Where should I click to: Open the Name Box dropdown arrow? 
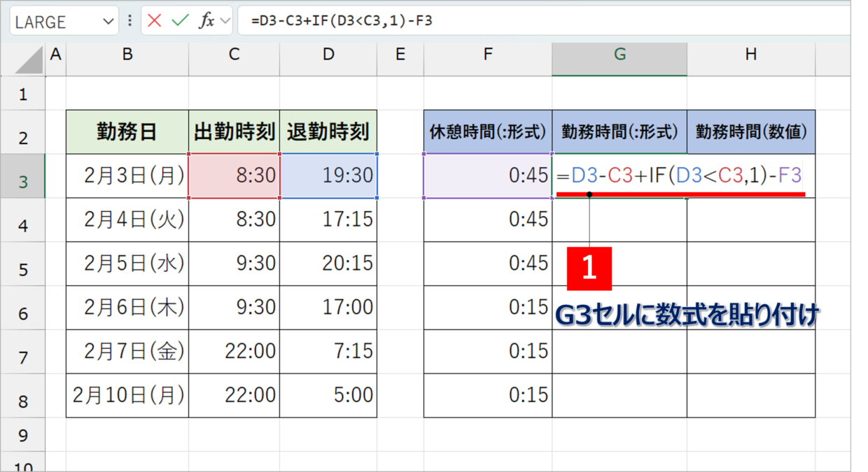click(108, 21)
